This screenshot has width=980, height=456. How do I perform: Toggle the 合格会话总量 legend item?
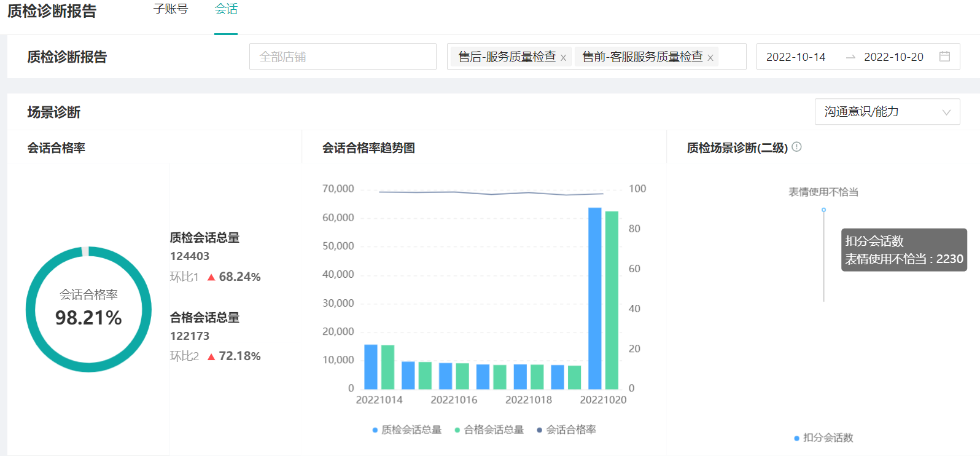[489, 430]
